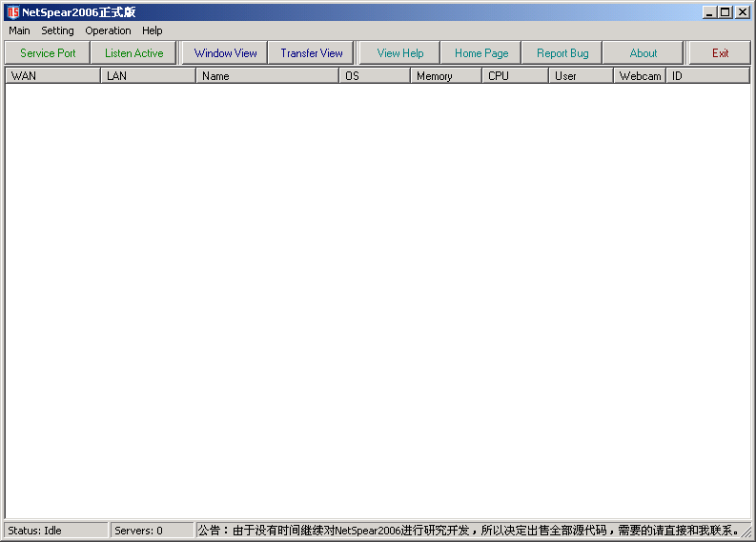Open the Home Page button
This screenshot has height=542, width=756.
point(481,53)
